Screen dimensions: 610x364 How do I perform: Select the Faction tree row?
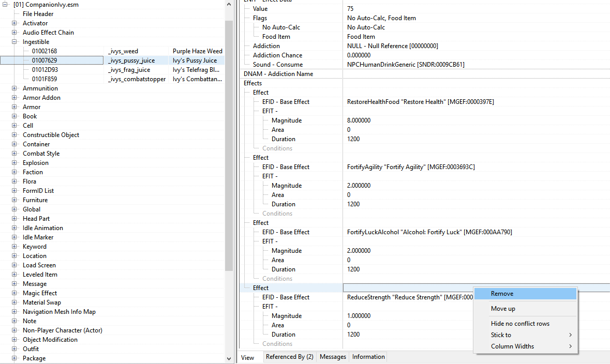click(33, 172)
